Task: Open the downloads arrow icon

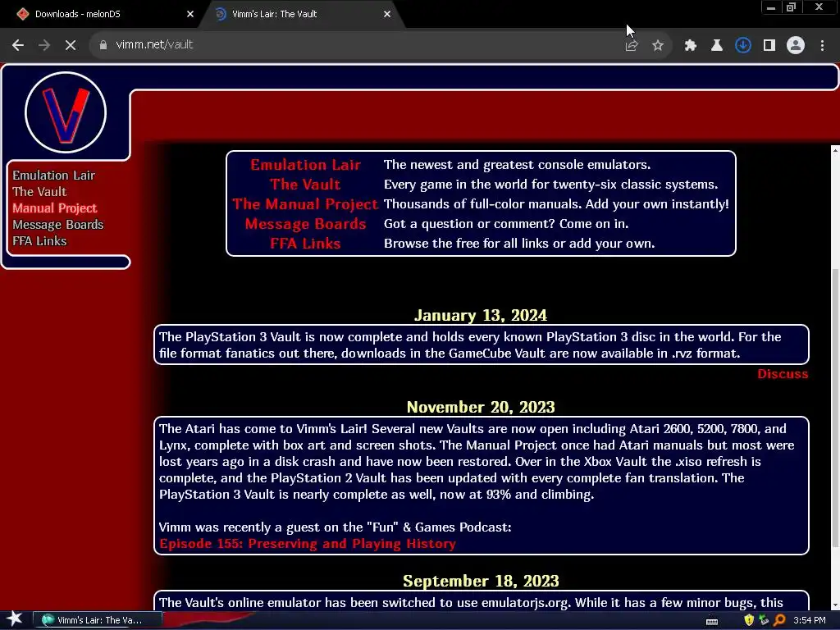Action: tap(743, 46)
